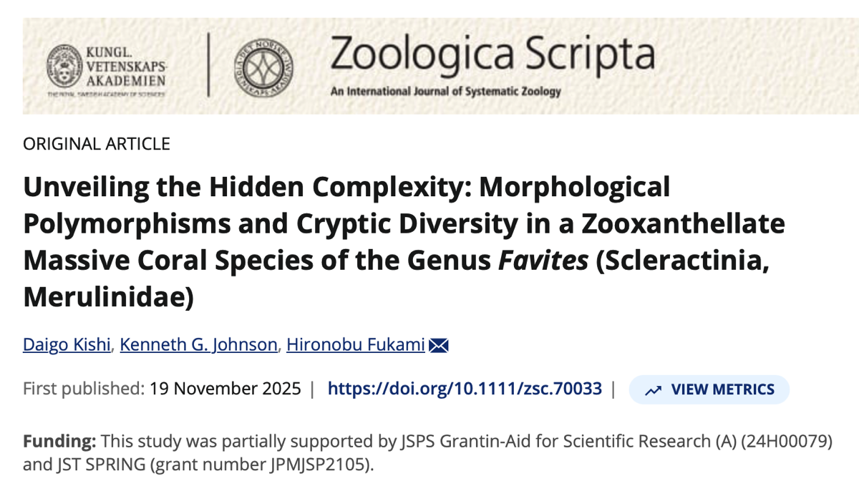Click the First published label
This screenshot has width=859, height=504.
coord(82,389)
